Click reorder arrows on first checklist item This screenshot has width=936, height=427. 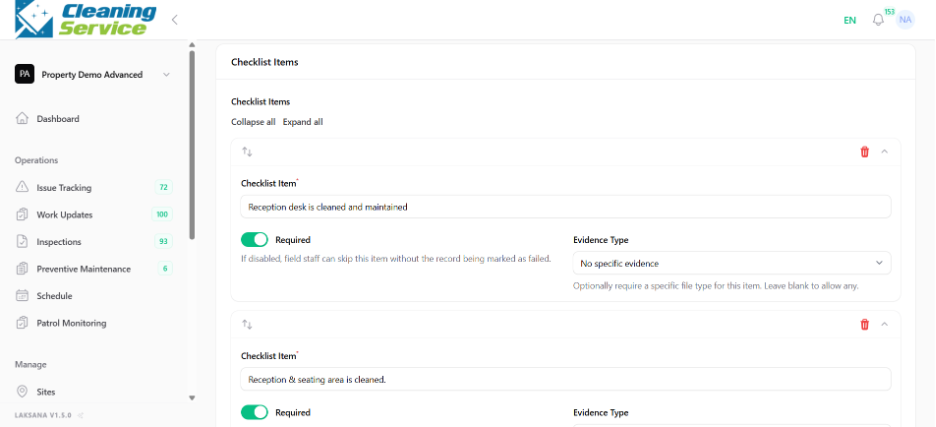pos(247,152)
